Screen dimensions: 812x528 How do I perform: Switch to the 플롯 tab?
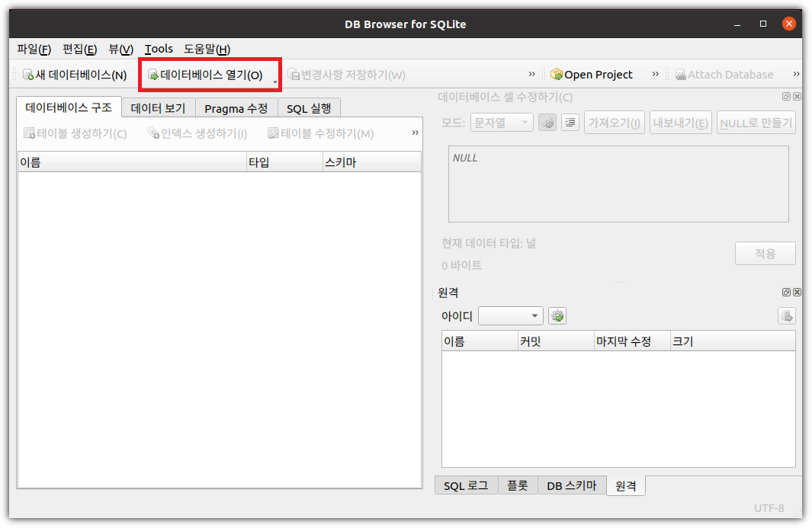518,485
